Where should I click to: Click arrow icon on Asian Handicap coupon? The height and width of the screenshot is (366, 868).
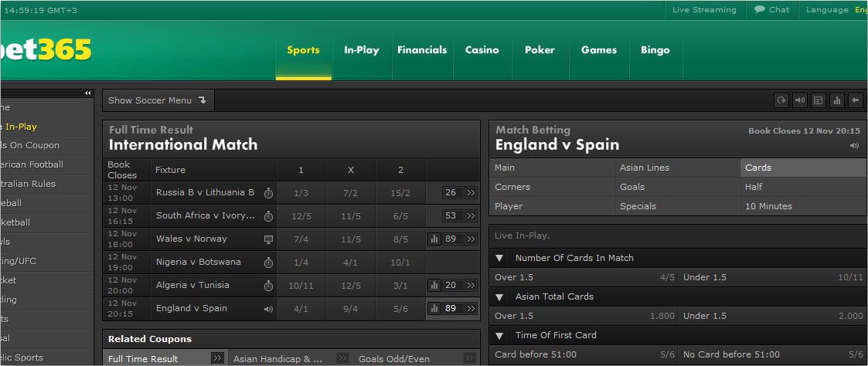point(342,358)
